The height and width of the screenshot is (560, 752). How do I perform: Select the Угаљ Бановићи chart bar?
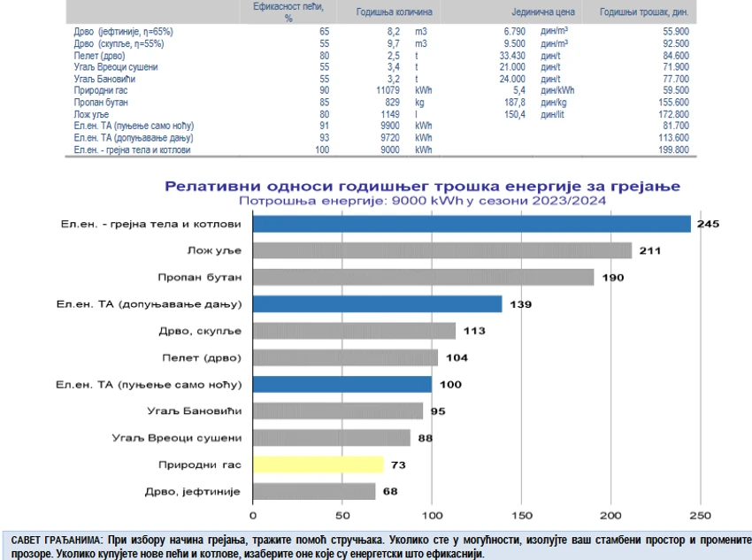(x=338, y=410)
